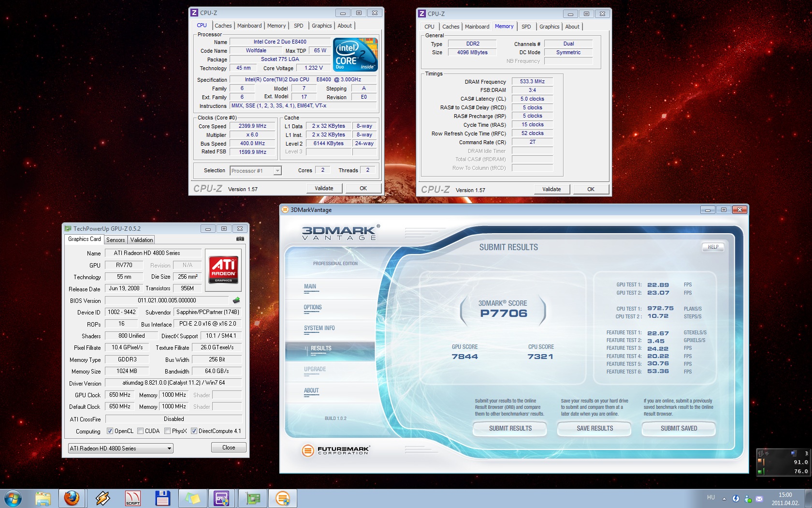Switch to the CPU tab in the CPU-Z memory window
Screen dimensions: 812x508
click(429, 27)
